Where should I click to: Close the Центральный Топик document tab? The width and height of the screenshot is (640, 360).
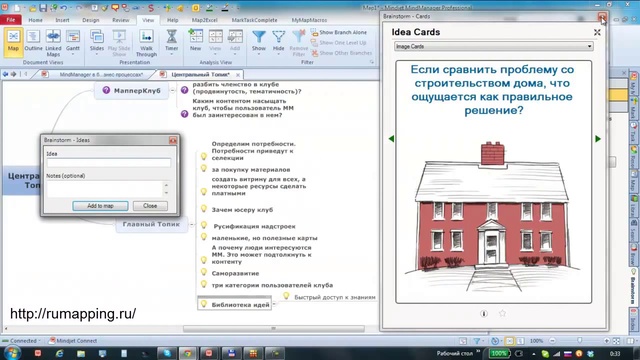[238, 75]
